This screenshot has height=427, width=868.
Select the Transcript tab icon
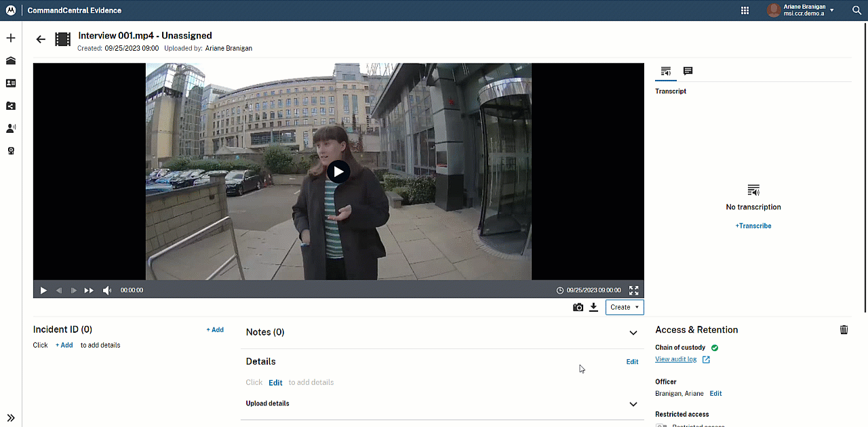point(666,71)
